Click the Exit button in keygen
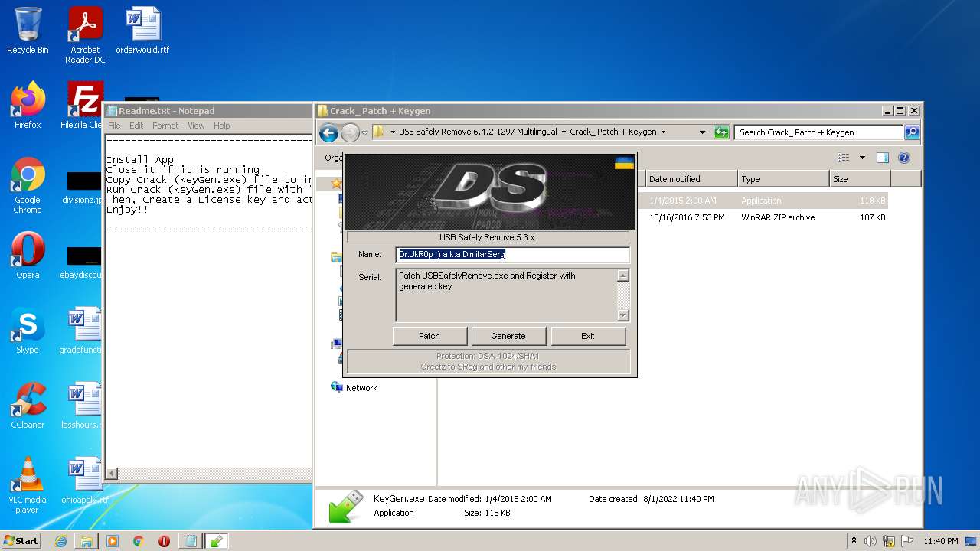980x551 pixels. [x=588, y=336]
